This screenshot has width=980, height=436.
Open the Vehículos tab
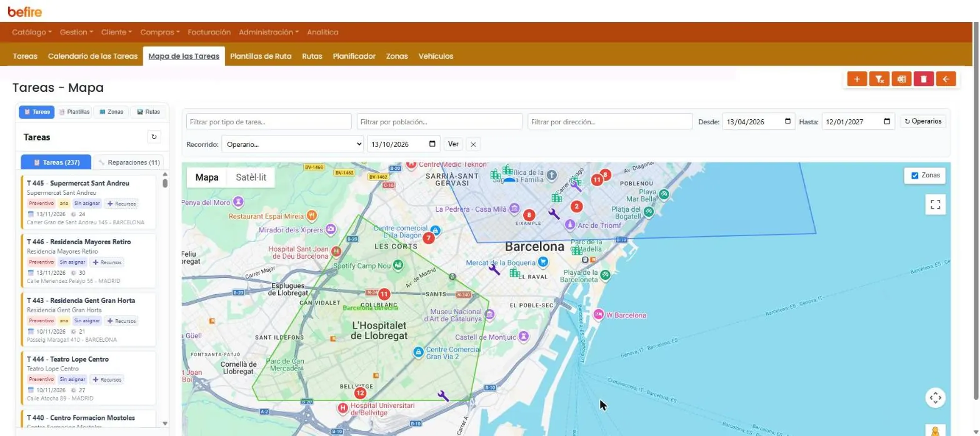(436, 56)
